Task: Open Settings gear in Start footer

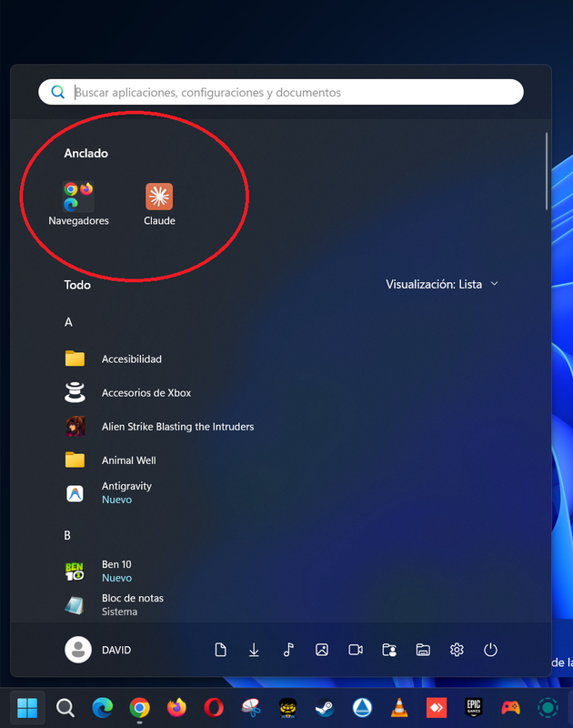Action: [x=457, y=650]
